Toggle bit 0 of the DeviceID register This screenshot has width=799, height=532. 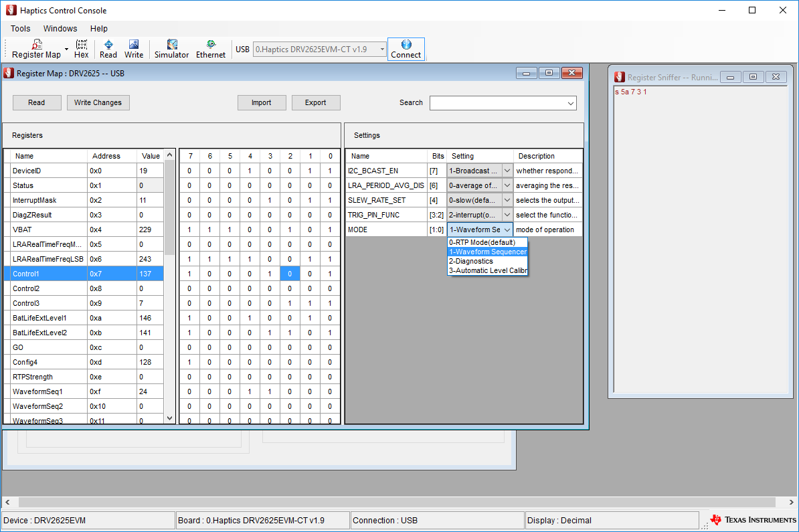click(330, 171)
